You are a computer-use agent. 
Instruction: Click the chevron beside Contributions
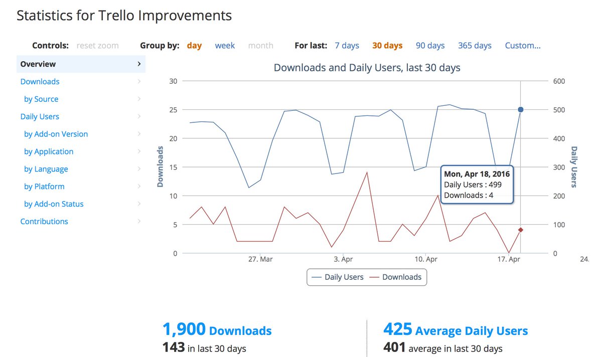[x=139, y=222]
